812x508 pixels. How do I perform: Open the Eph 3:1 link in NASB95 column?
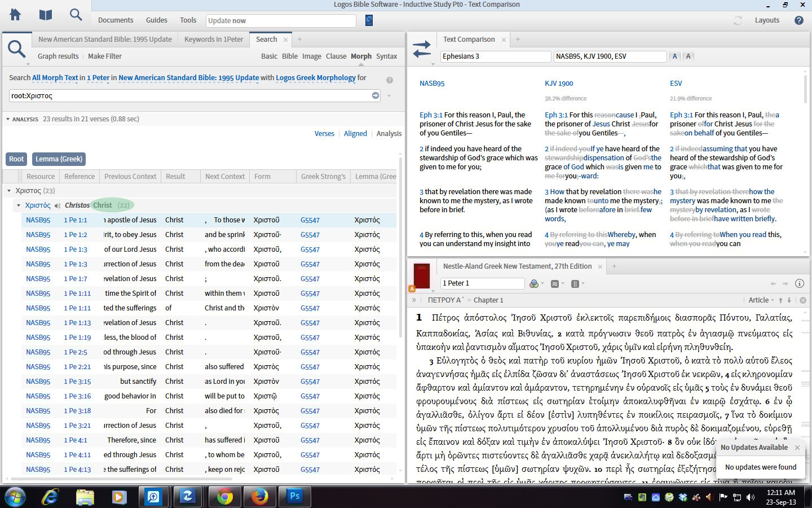pos(431,115)
